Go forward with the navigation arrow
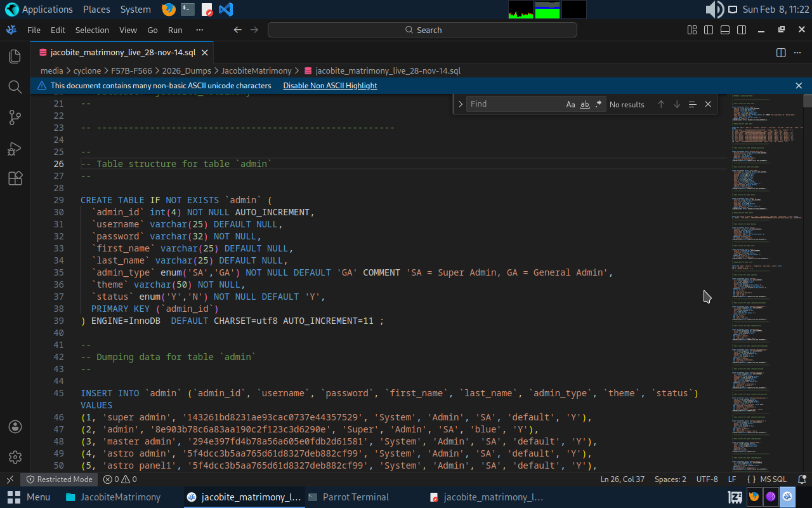This screenshot has width=812, height=508. click(254, 30)
